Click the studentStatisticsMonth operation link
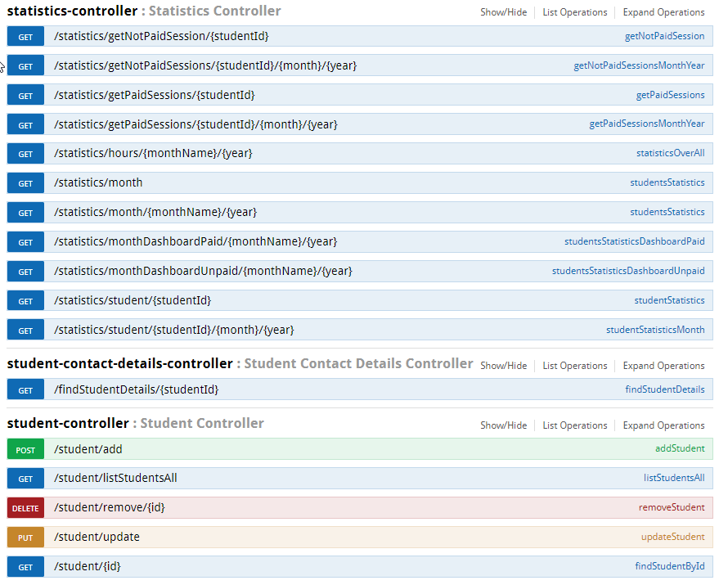 tap(655, 330)
